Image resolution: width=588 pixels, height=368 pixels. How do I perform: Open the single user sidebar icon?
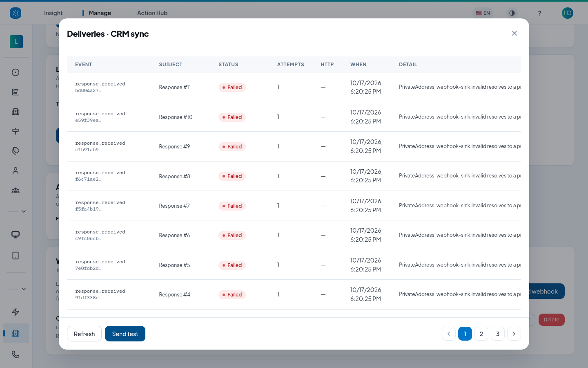pyautogui.click(x=16, y=171)
